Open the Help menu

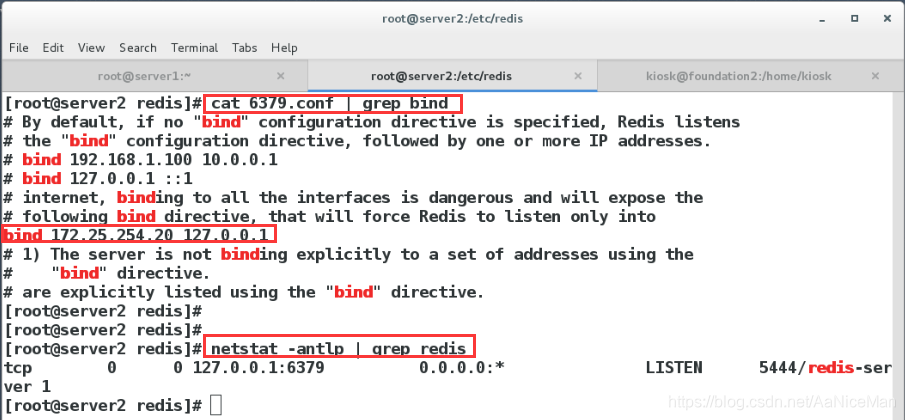[x=284, y=48]
